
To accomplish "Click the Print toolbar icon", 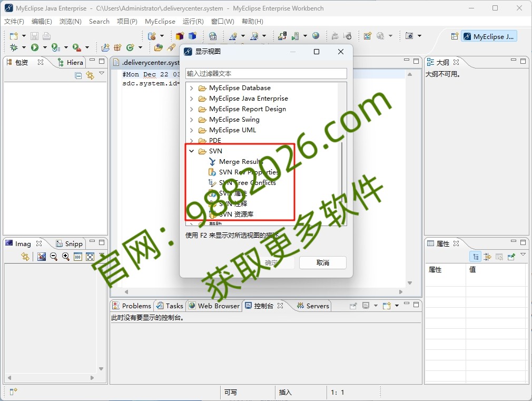I will pyautogui.click(x=46, y=36).
